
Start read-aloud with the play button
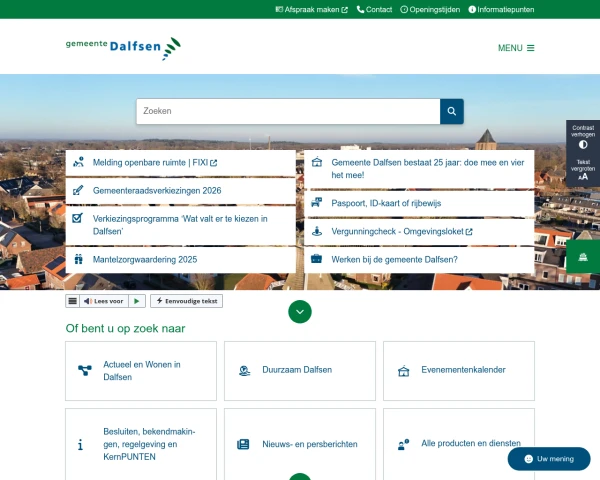137,301
